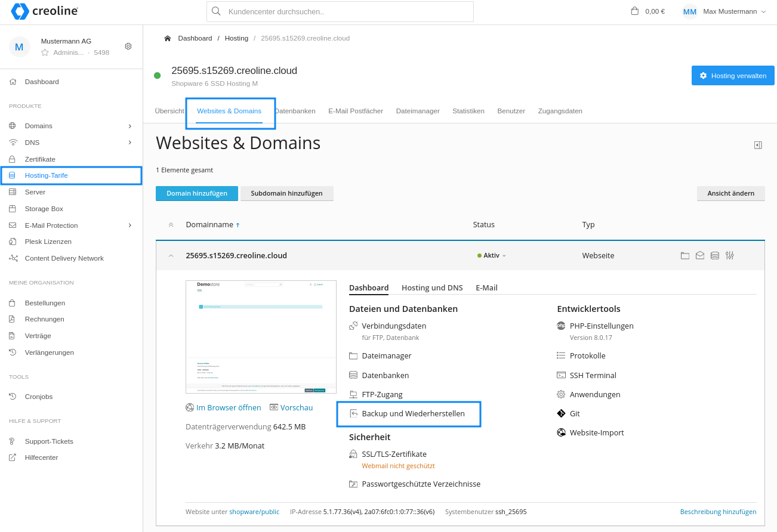This screenshot has height=532, width=777.
Task: Click the Vorschau link
Action: coord(291,407)
